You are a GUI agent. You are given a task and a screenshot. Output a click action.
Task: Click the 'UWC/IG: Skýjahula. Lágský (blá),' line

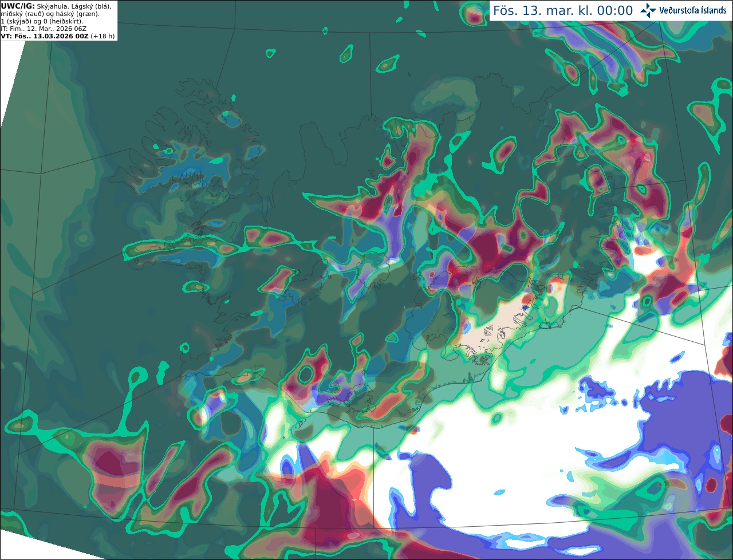click(56, 6)
